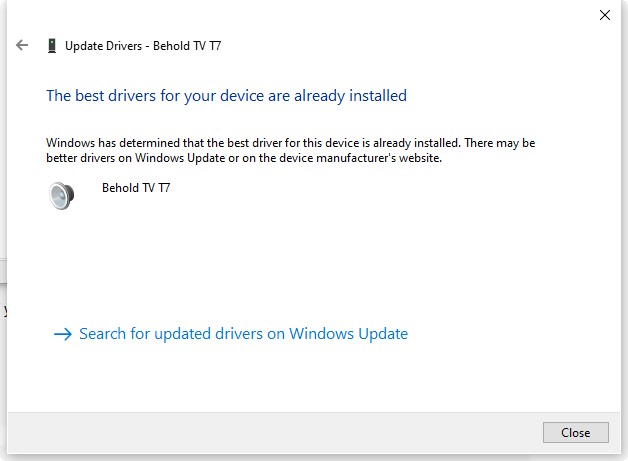Screen dimensions: 628x461
Task: Close the dialog with the top-right X
Action: tap(604, 15)
